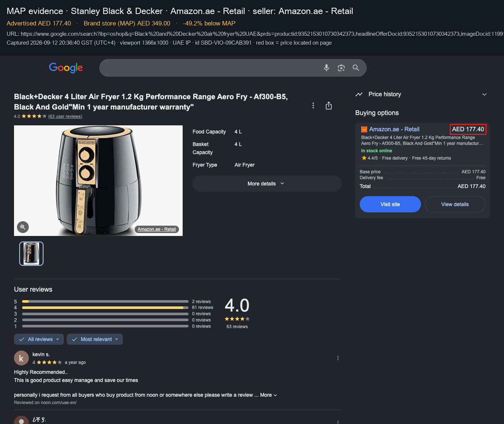504x424 pixels.
Task: Share the product via share icon
Action: [329, 106]
